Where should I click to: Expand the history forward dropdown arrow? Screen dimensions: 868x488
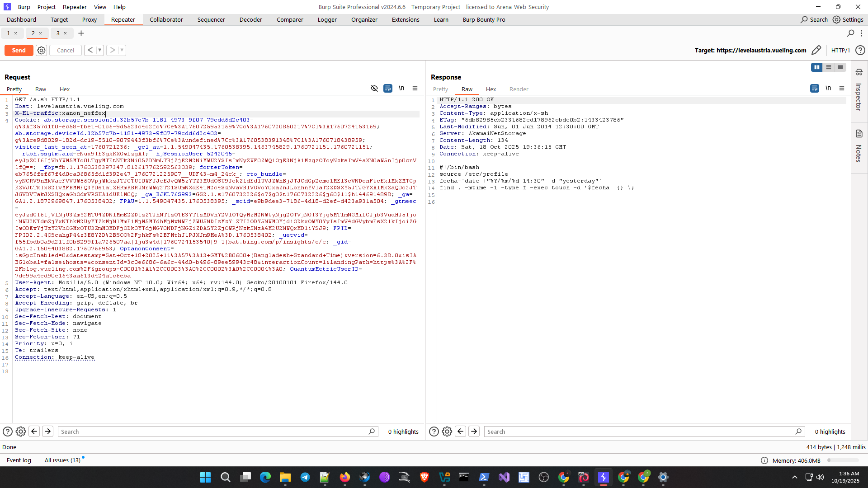(122, 50)
